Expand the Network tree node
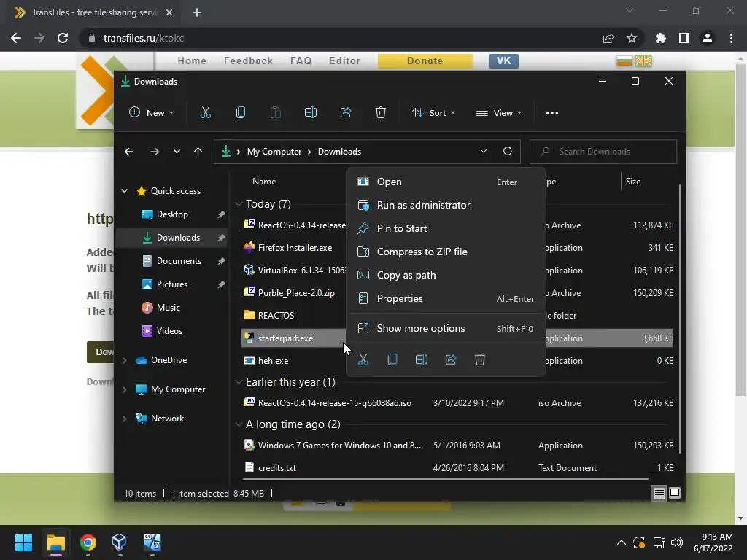Screen dimensions: 747x560 [124, 419]
